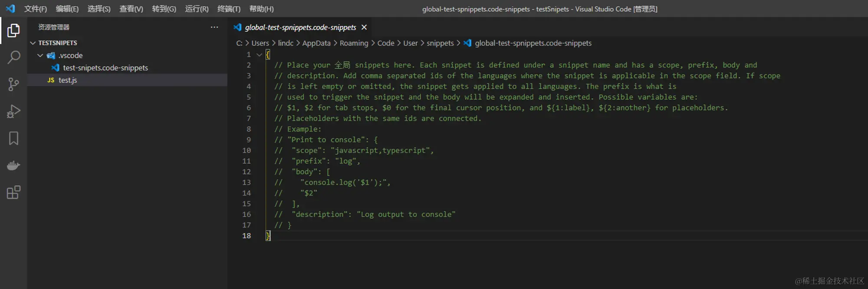The height and width of the screenshot is (289, 868).
Task: Collapse the TESTSNIPETS root section
Action: click(x=33, y=43)
